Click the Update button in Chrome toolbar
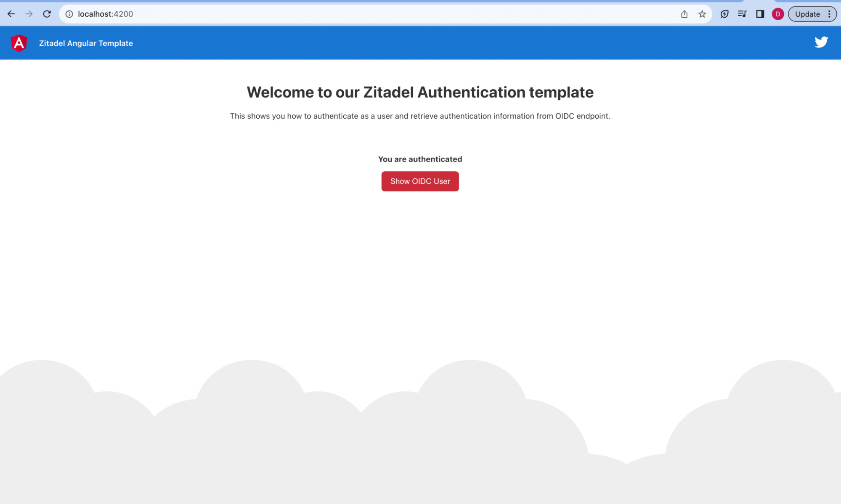 click(807, 14)
